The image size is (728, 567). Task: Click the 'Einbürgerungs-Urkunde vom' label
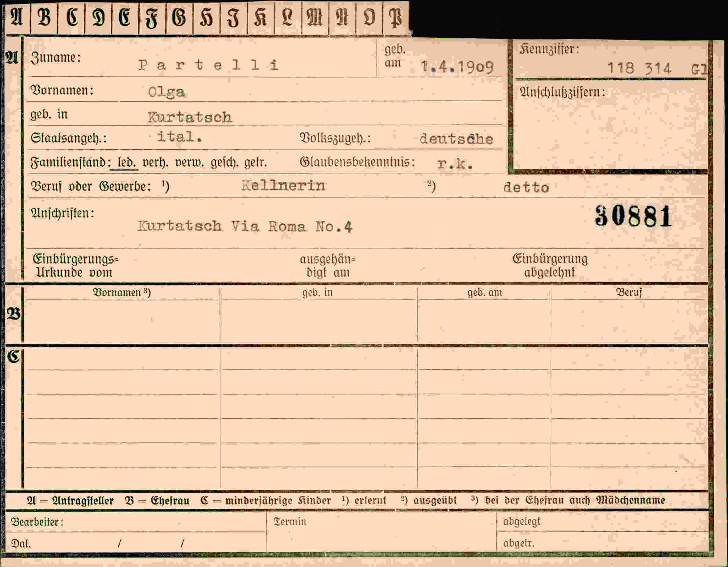pos(75,266)
